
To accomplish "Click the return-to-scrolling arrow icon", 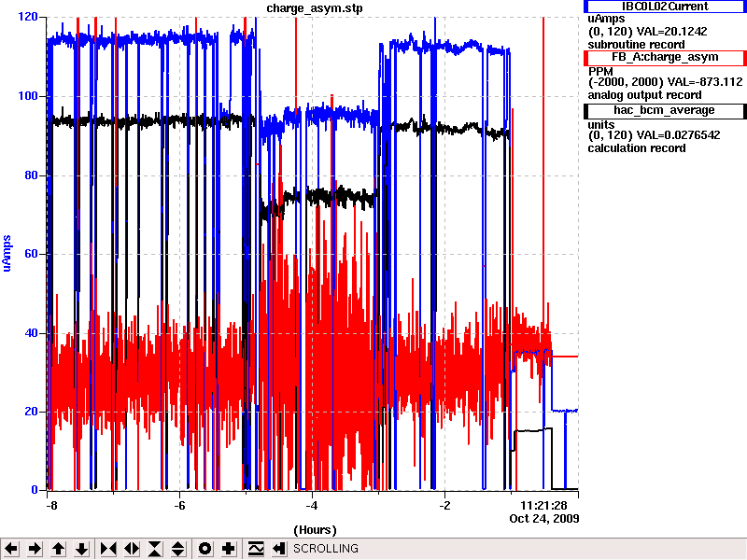I will 278,549.
